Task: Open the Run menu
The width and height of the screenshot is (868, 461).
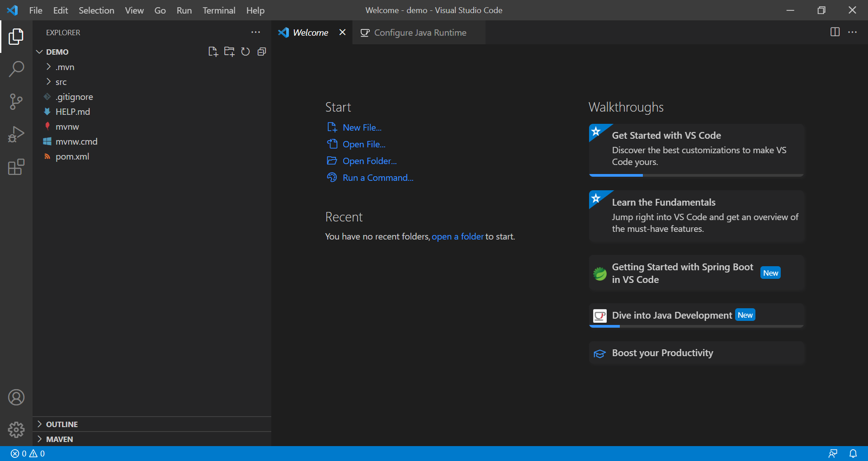Action: coord(184,10)
